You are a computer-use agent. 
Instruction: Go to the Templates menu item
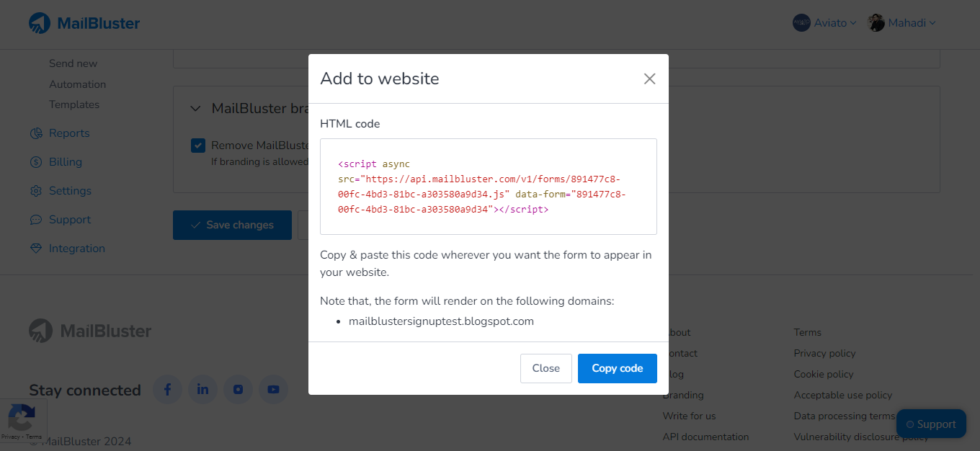(x=74, y=104)
